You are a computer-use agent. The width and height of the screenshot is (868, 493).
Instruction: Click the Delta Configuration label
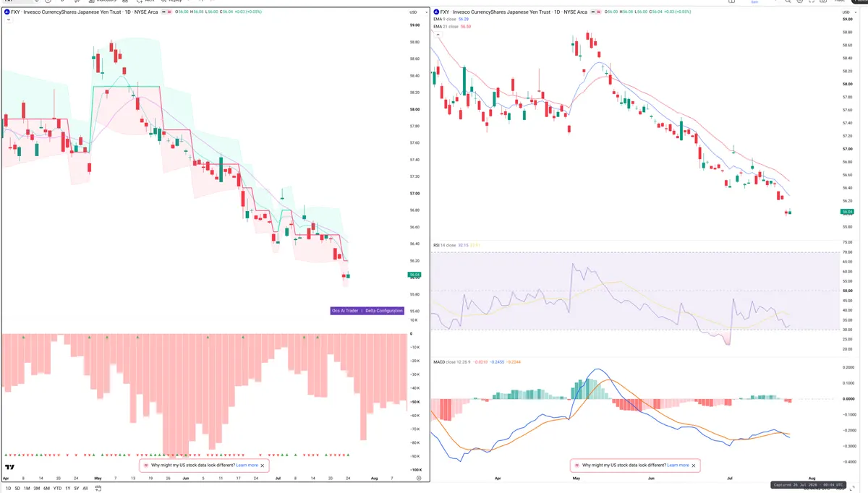pos(384,311)
